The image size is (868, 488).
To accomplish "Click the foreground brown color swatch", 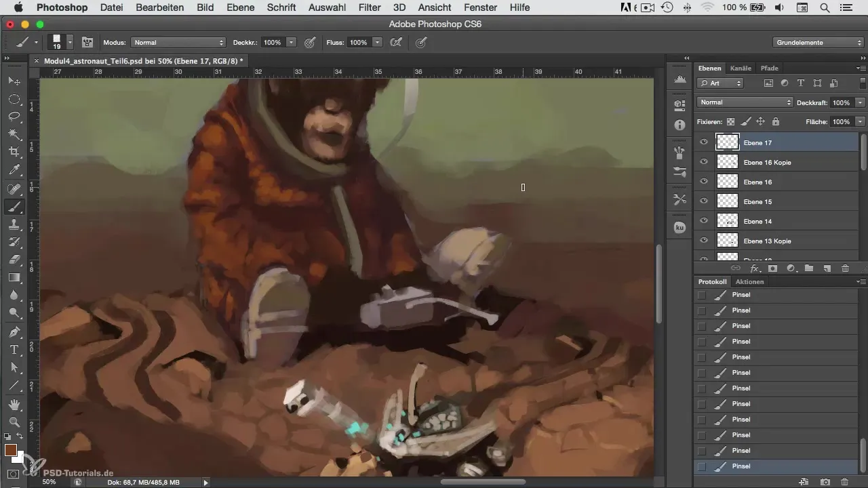I will [x=10, y=450].
